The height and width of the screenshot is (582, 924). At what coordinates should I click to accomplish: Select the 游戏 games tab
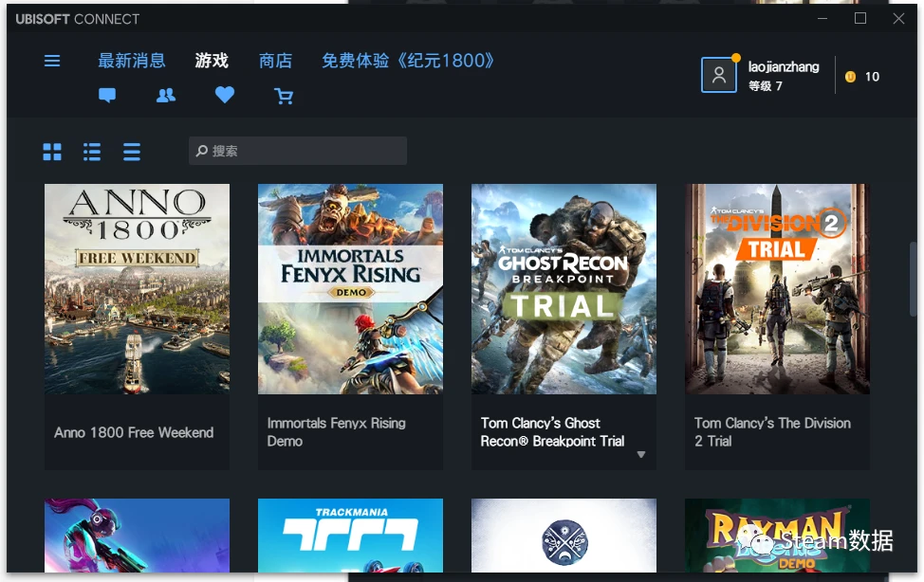point(212,61)
